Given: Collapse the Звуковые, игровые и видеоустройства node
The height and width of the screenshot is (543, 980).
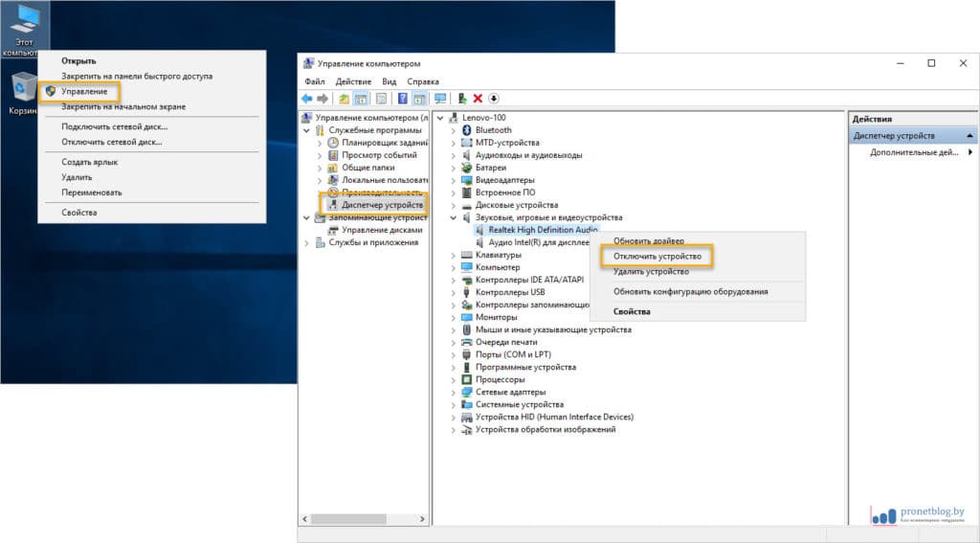Looking at the screenshot, I should pyautogui.click(x=454, y=217).
